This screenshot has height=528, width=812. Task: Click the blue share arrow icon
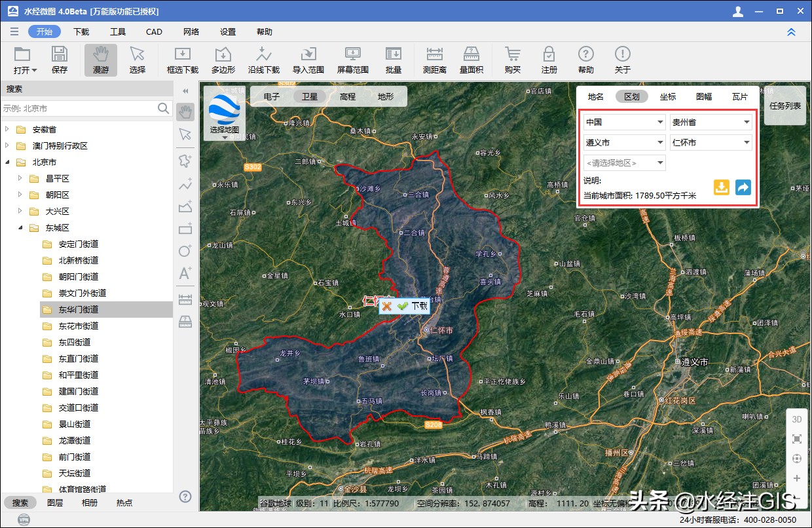pyautogui.click(x=743, y=187)
